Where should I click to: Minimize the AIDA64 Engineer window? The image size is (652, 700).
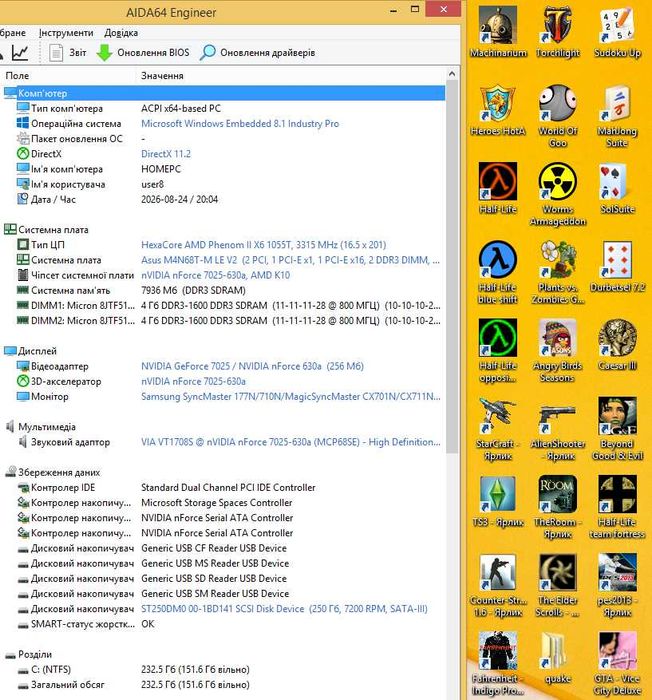(x=393, y=10)
